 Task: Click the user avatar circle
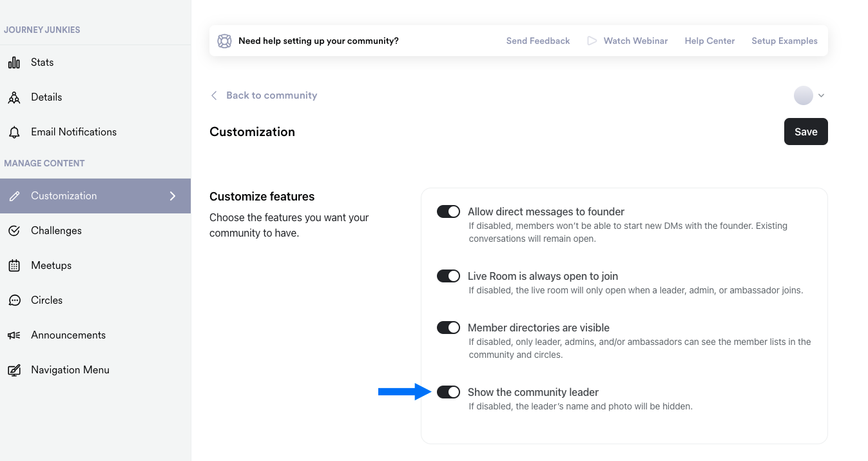[x=804, y=95]
